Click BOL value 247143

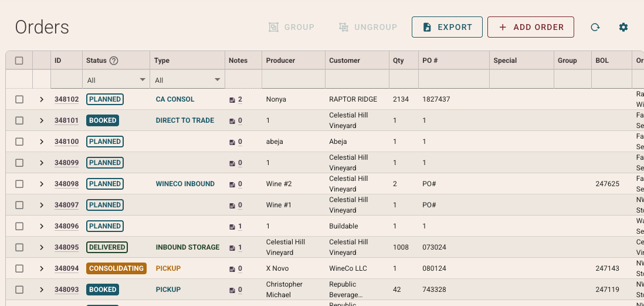(608, 268)
